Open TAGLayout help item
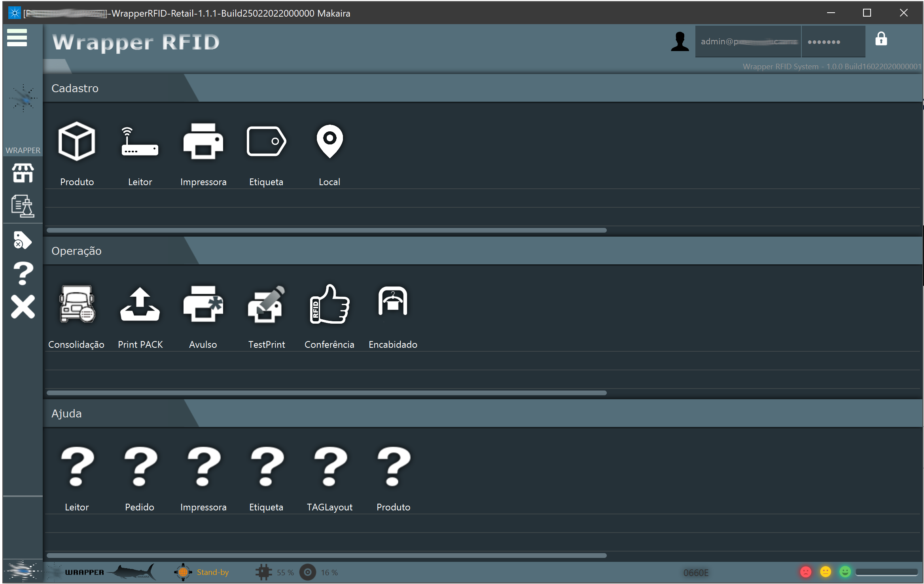Screen dimensions: 924x584 (329, 478)
